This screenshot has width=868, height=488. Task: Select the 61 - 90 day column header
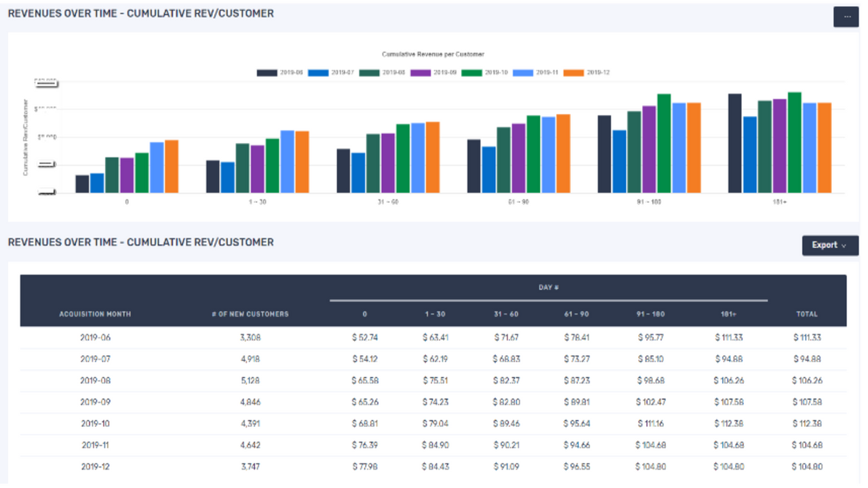576,314
